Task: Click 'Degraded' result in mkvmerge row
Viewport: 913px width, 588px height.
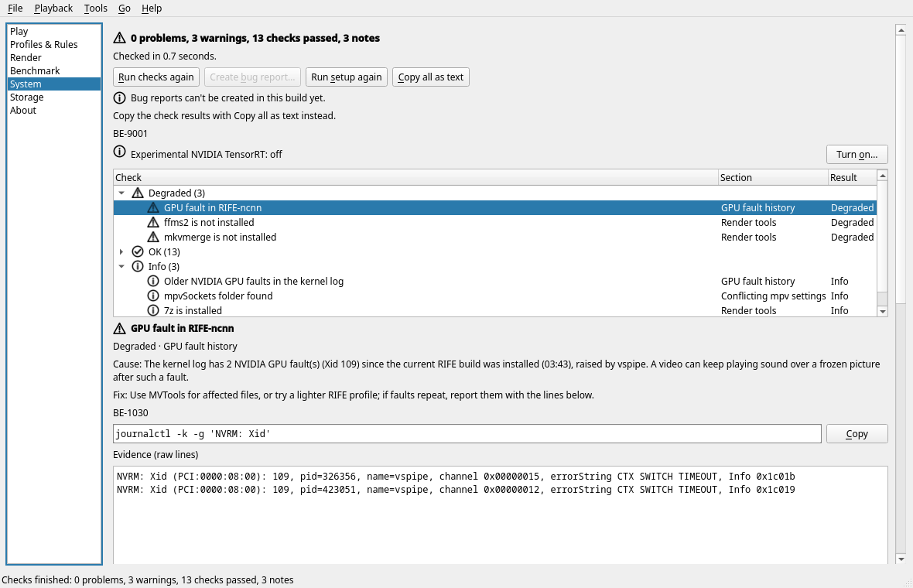Action: (x=853, y=237)
